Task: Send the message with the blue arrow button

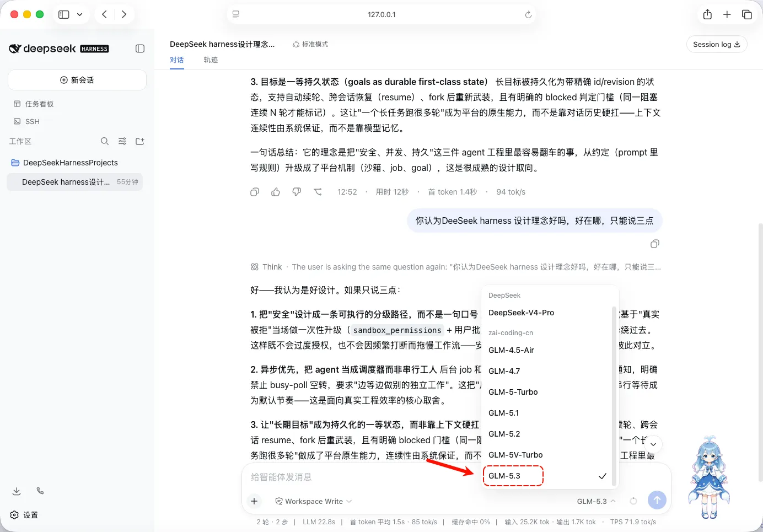Action: coord(657,500)
